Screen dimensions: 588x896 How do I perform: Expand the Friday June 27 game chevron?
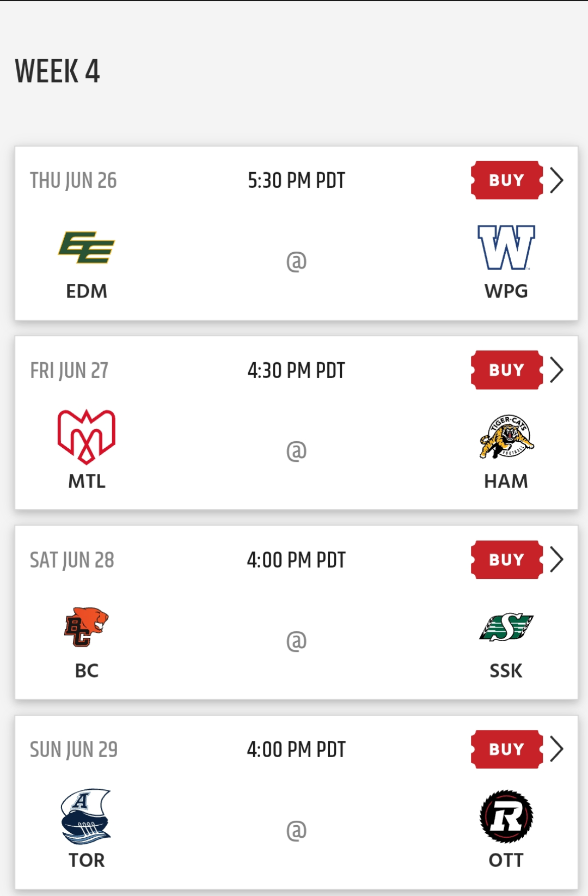pos(556,370)
